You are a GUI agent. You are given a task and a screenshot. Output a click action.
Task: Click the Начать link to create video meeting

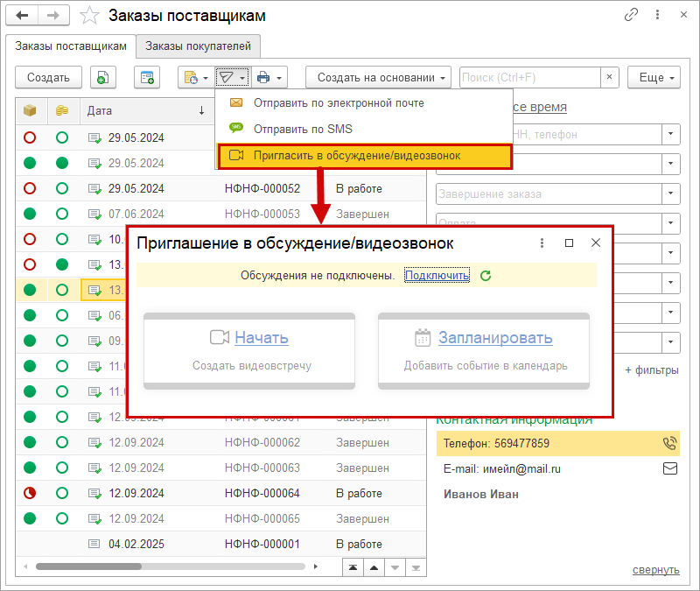tap(261, 338)
